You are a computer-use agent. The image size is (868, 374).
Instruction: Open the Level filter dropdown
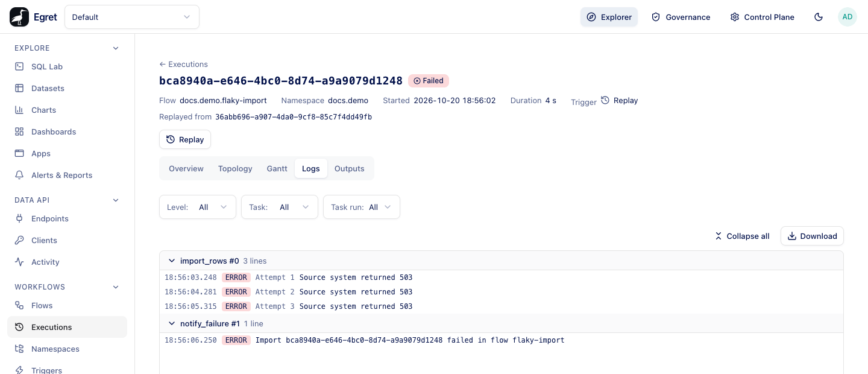click(x=198, y=207)
